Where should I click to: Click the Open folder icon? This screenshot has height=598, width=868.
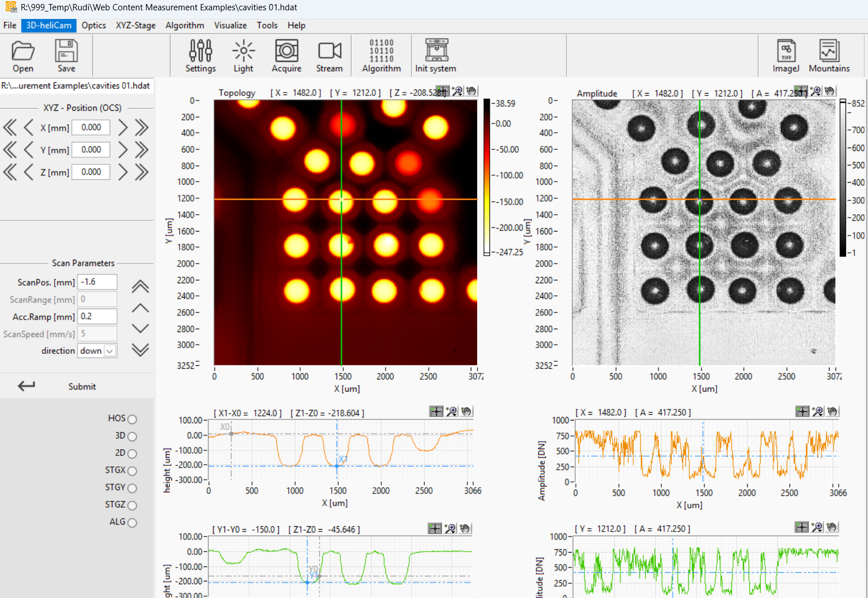click(x=23, y=52)
